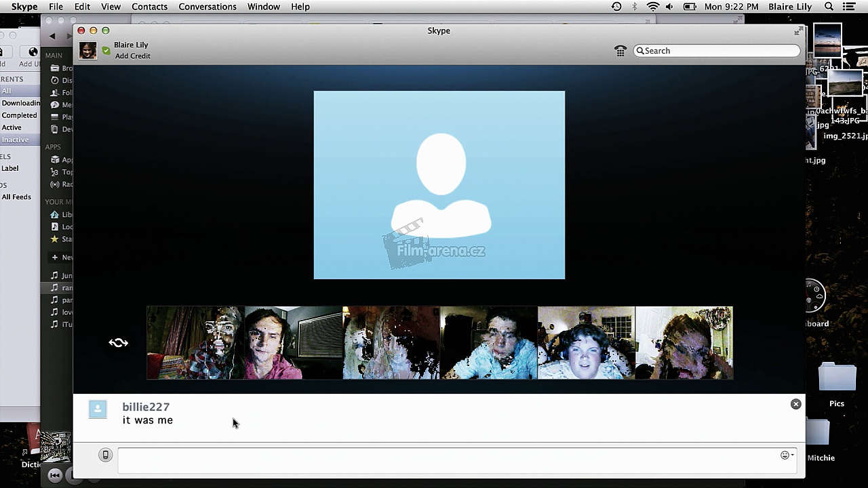
Task: Enter full screen with the Skype window arrows
Action: coord(798,31)
